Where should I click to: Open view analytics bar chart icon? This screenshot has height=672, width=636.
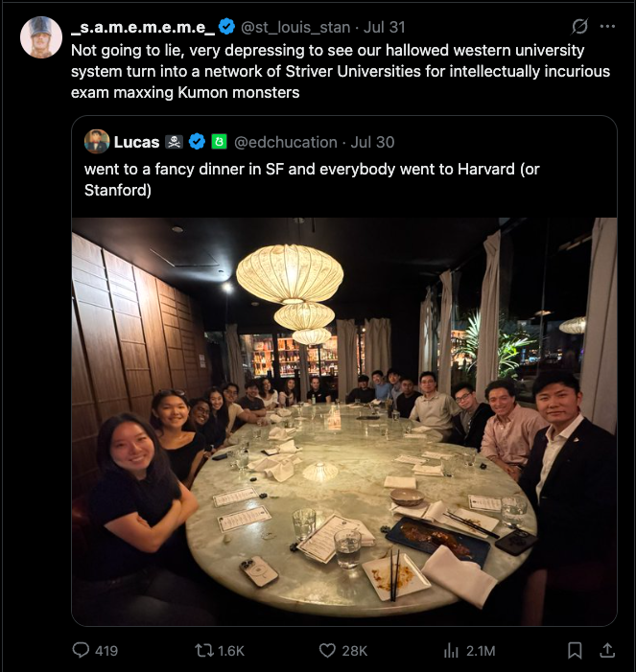(451, 650)
